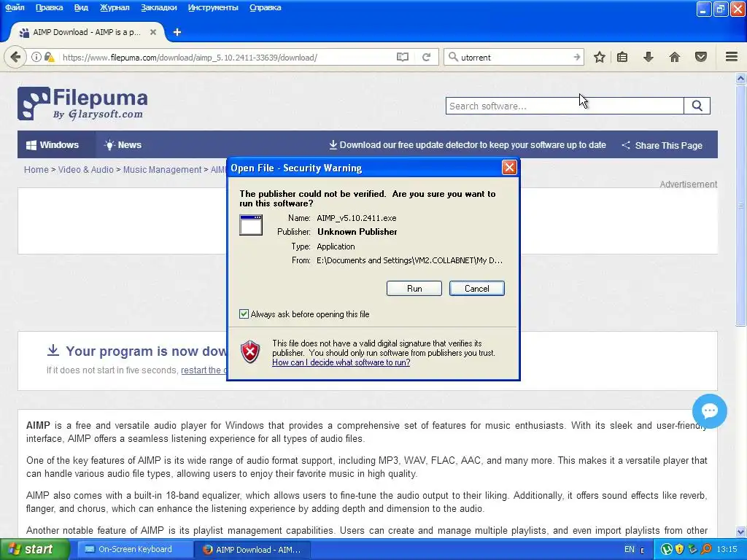
Task: Close the Security Warning dialog with X
Action: tap(509, 167)
